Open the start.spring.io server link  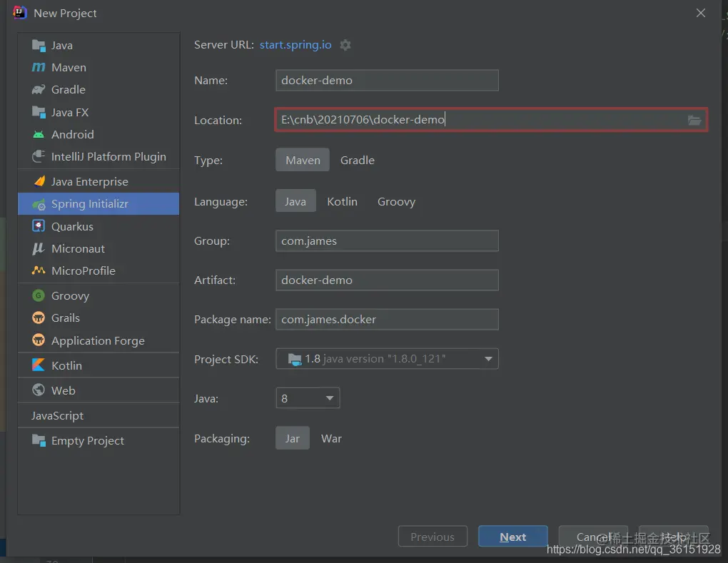click(x=295, y=44)
